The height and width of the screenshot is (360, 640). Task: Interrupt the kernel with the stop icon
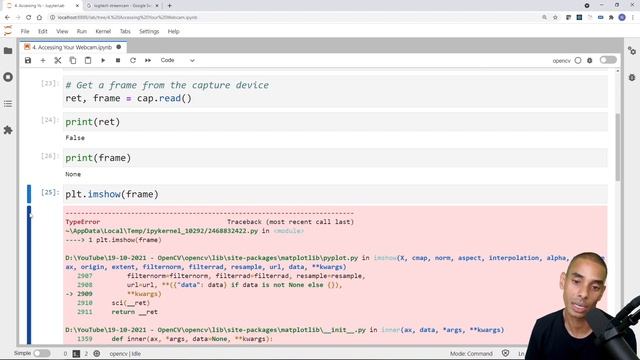118,60
